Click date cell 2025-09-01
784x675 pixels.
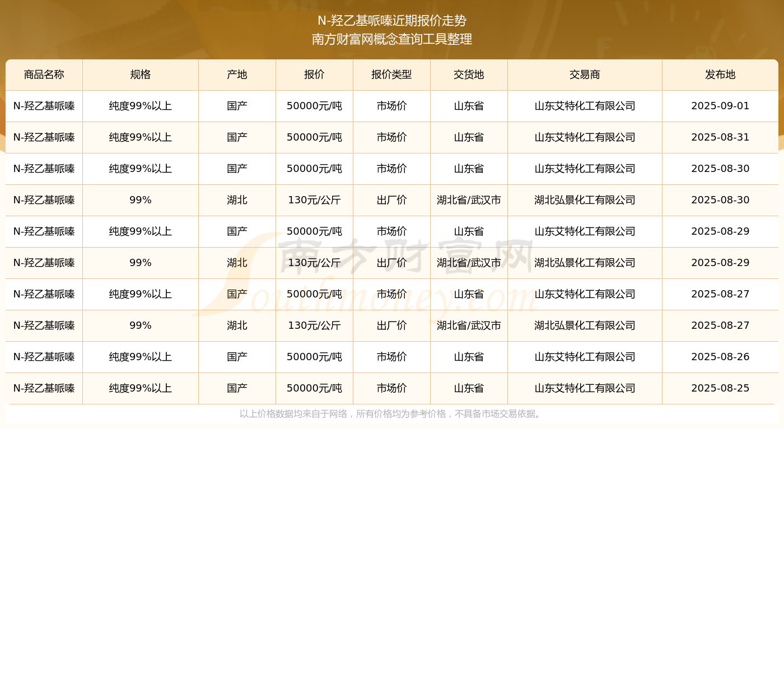721,106
